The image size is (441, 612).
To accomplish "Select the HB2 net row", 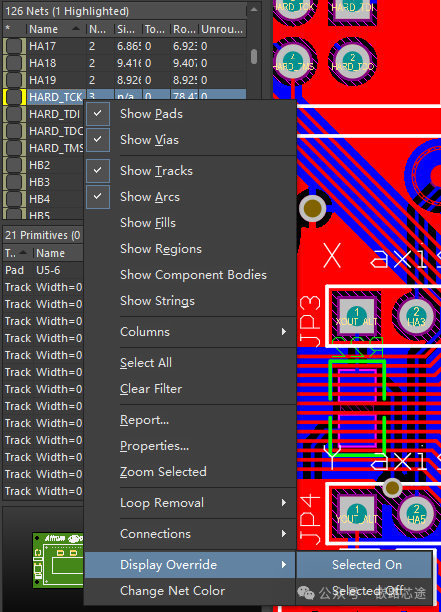I will tap(43, 165).
